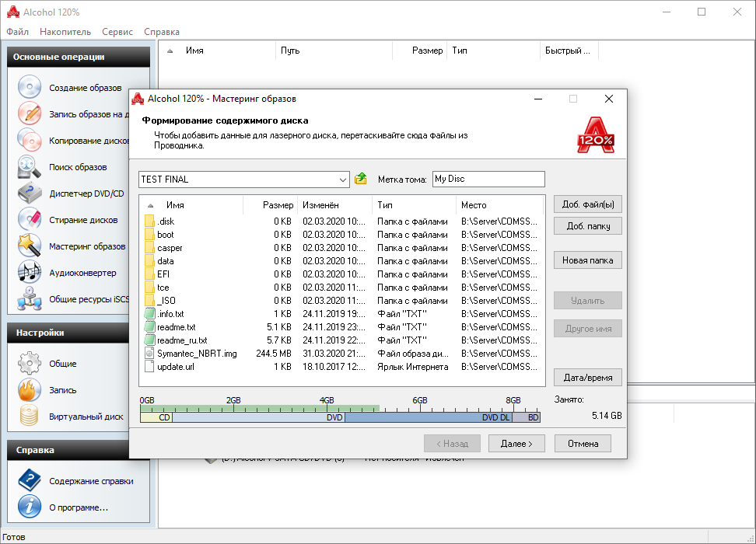Screen dimensions: 756x544
Task: Click the О программе info icon
Action: click(x=30, y=507)
